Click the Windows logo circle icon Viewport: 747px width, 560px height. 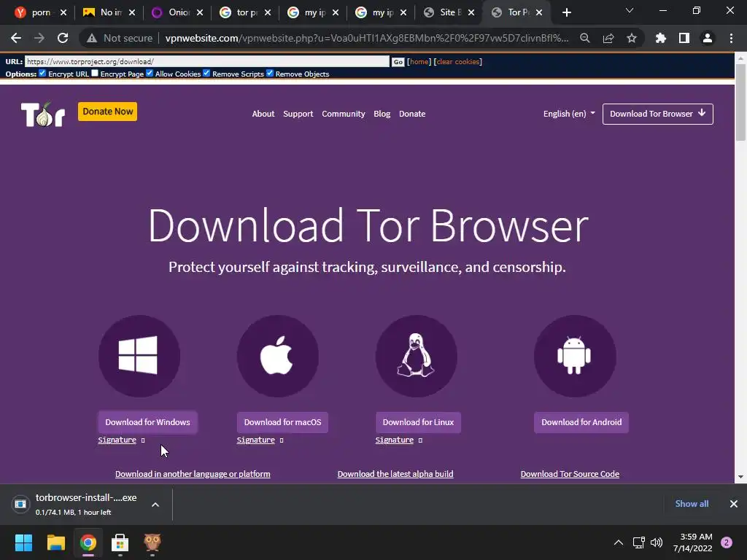pyautogui.click(x=139, y=356)
